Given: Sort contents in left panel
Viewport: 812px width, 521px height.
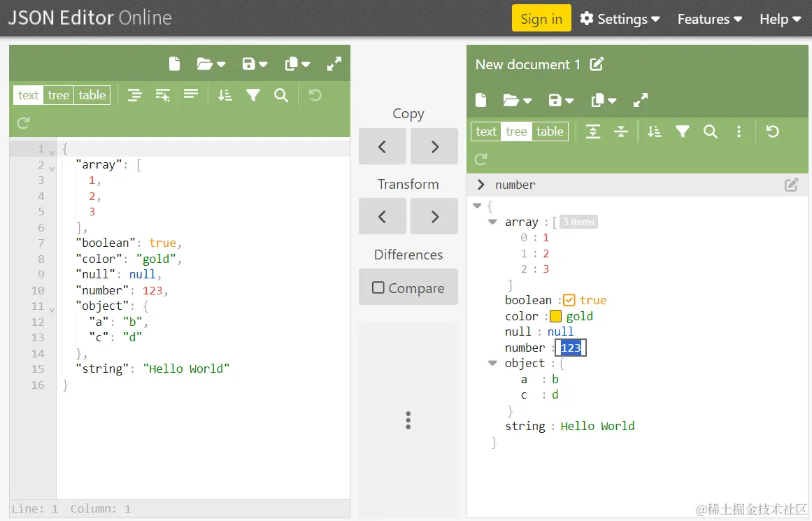Looking at the screenshot, I should click(225, 95).
